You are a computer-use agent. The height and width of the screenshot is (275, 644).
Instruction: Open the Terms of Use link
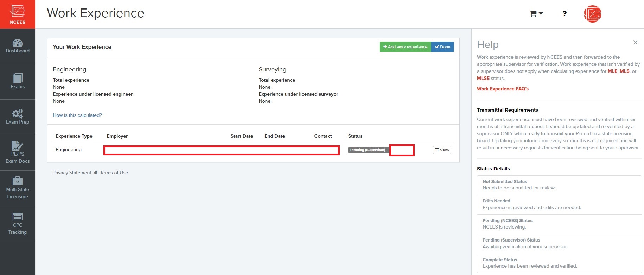tap(114, 173)
